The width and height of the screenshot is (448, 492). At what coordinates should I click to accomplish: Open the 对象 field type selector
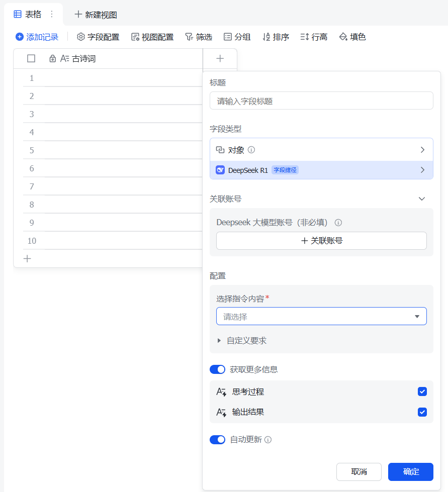pos(321,150)
